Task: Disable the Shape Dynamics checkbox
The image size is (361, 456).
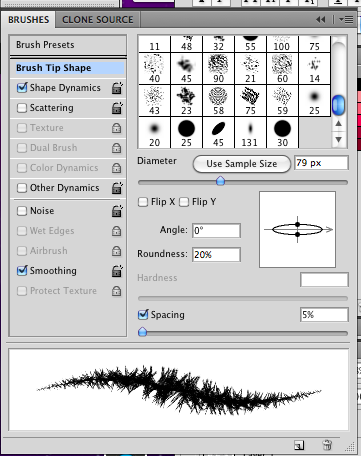Action: pyautogui.click(x=22, y=88)
